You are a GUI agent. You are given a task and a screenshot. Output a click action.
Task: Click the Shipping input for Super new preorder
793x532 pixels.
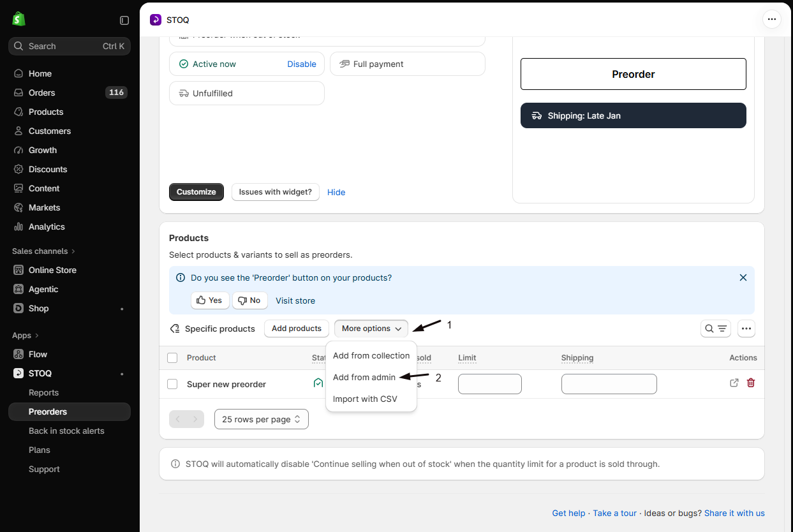pyautogui.click(x=609, y=384)
